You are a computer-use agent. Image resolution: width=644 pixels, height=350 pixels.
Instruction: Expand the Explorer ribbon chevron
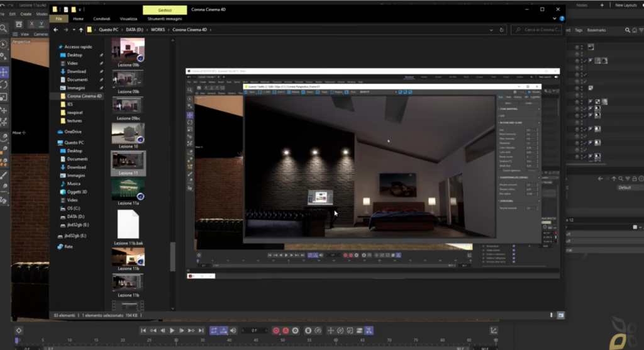pos(555,18)
